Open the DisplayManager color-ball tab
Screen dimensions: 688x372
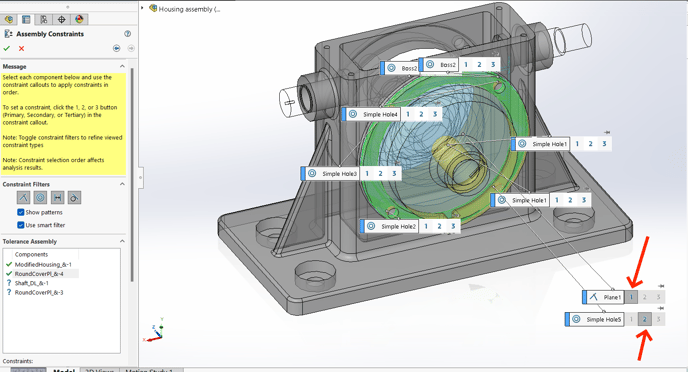[x=79, y=19]
